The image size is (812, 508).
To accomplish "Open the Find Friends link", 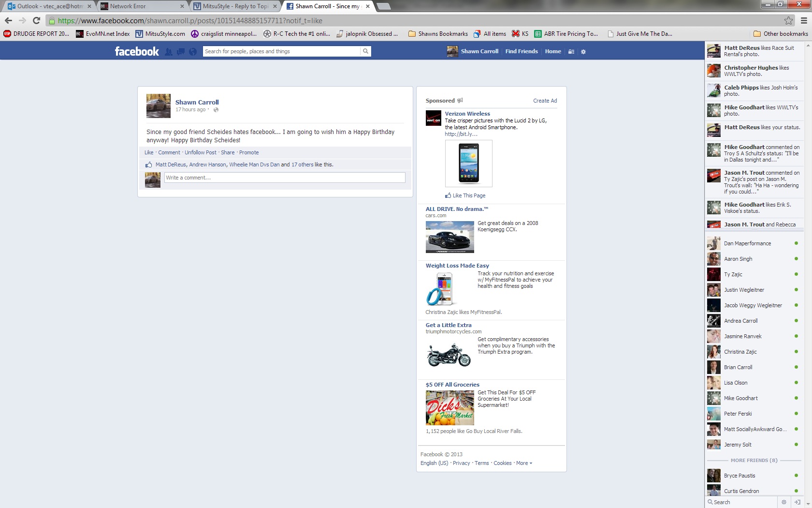I will [521, 51].
